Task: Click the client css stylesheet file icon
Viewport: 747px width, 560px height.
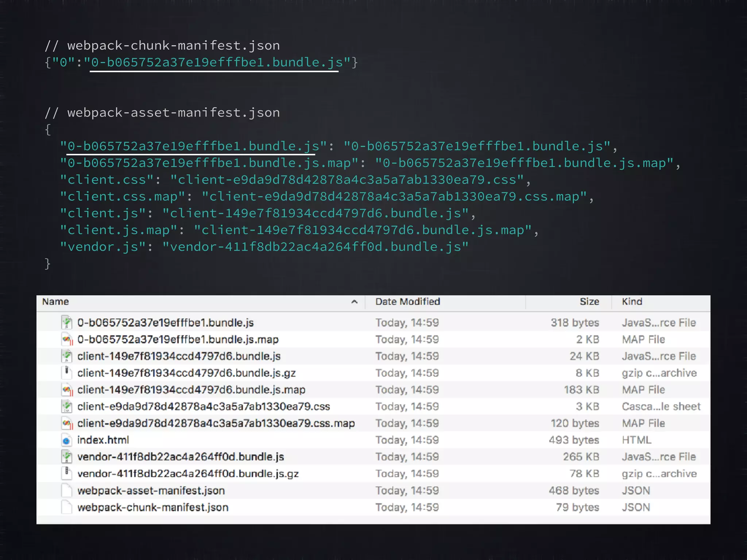Action: pos(66,406)
